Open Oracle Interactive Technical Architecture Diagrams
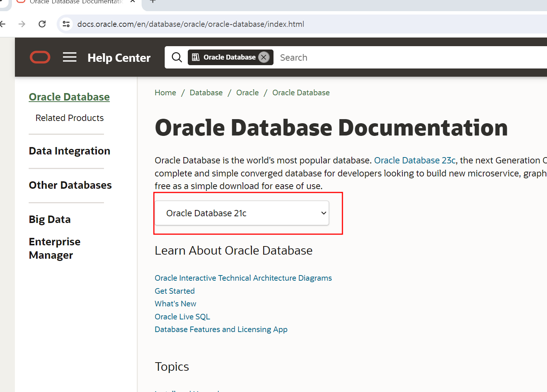 [243, 278]
